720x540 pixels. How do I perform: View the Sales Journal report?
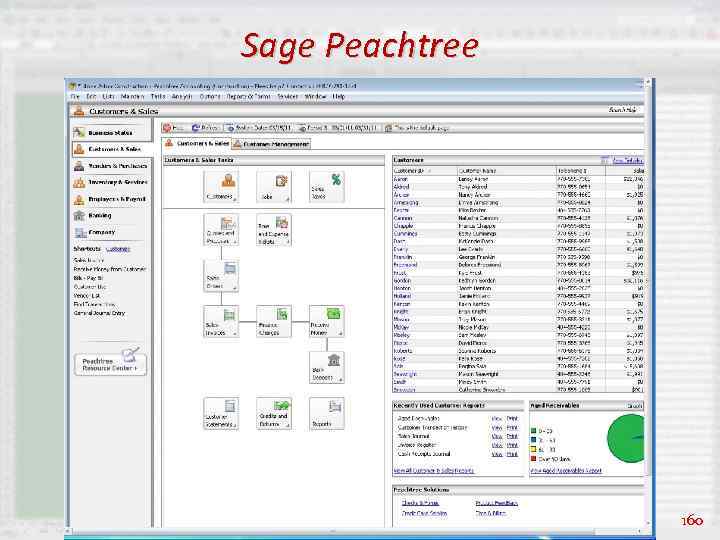[x=497, y=436]
